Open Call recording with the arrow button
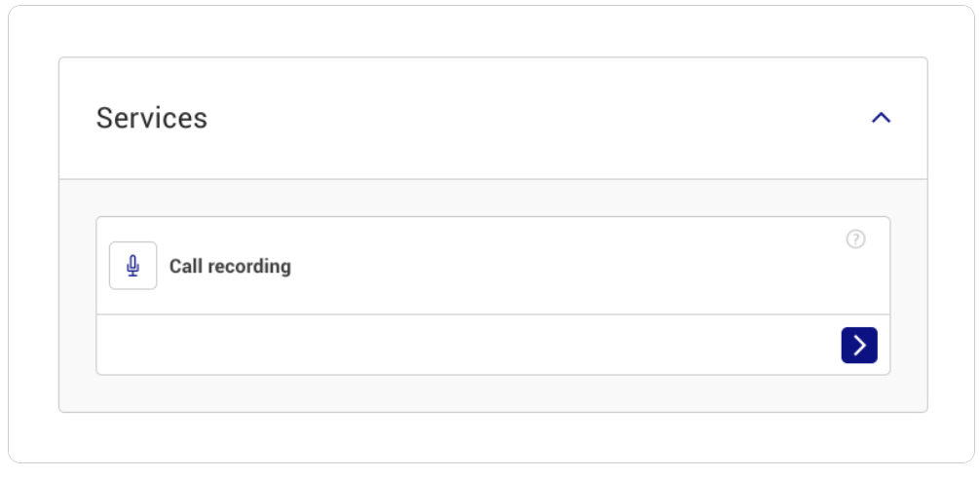Viewport: 980px width, 478px height. [x=859, y=345]
